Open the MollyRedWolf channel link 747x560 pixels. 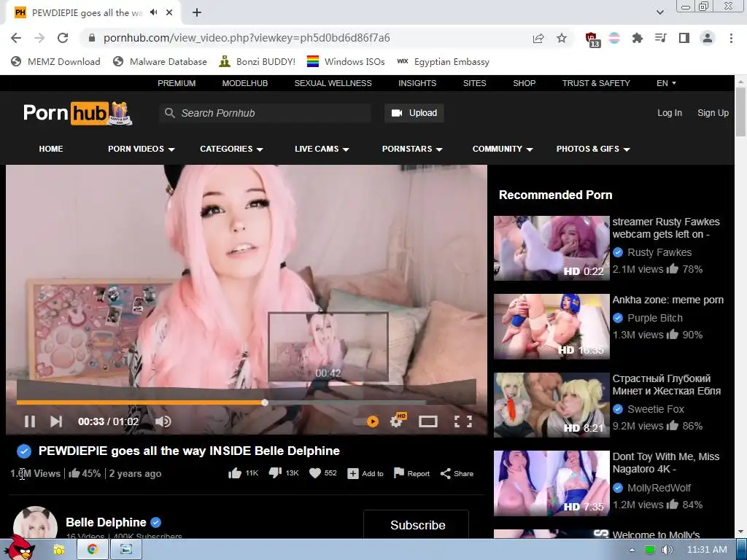(659, 488)
